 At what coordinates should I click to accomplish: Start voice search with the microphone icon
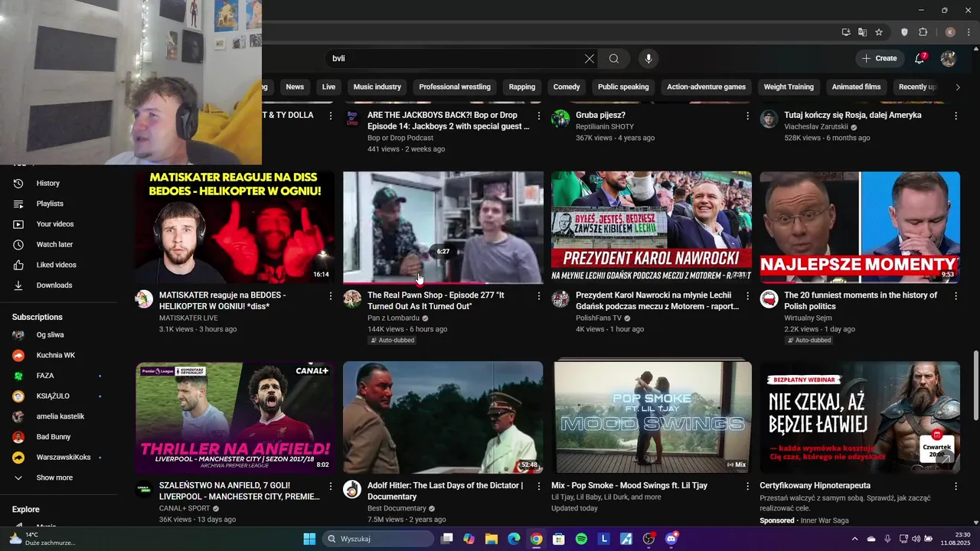coord(648,59)
